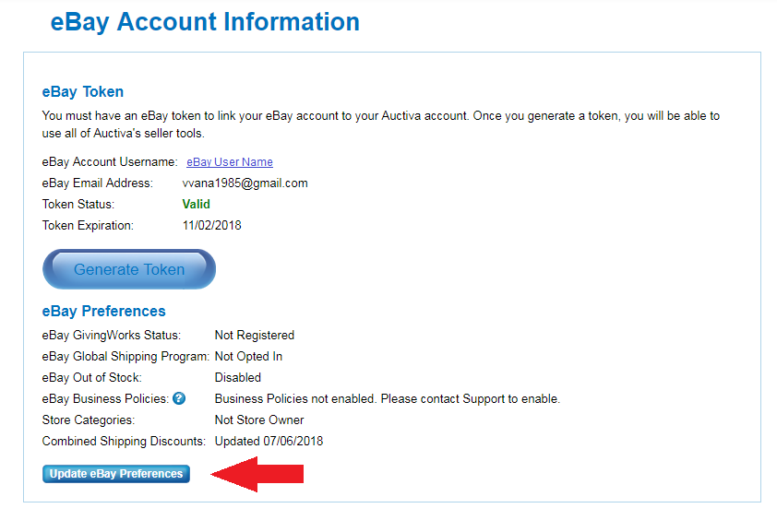Click the Update eBay Preferences button
The width and height of the screenshot is (777, 532).
(116, 474)
